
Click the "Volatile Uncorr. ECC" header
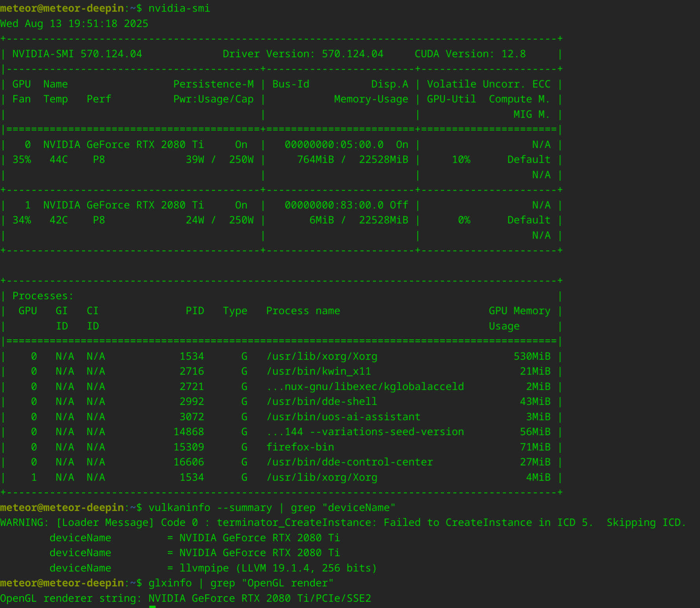coord(489,84)
